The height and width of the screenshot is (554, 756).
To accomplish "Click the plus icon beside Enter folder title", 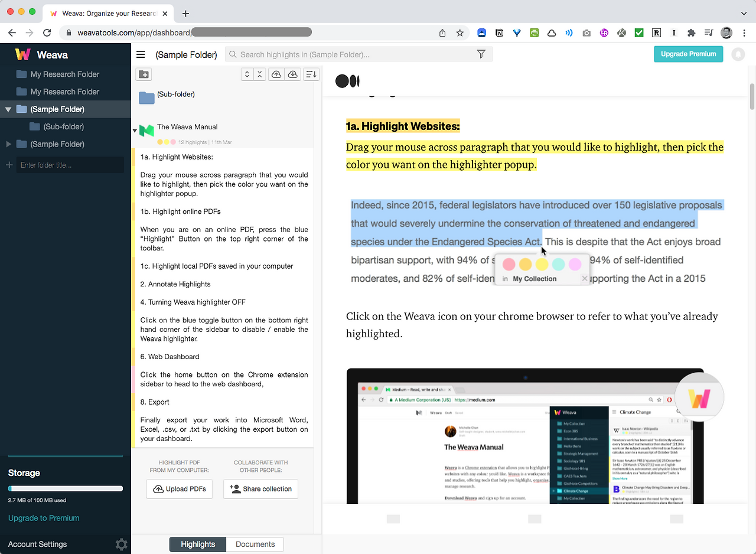I will 9,165.
